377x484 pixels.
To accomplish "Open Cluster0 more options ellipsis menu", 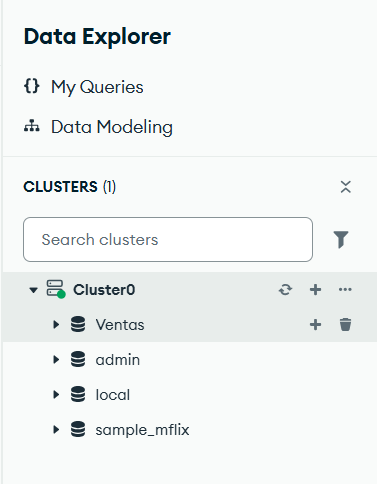I will 345,289.
